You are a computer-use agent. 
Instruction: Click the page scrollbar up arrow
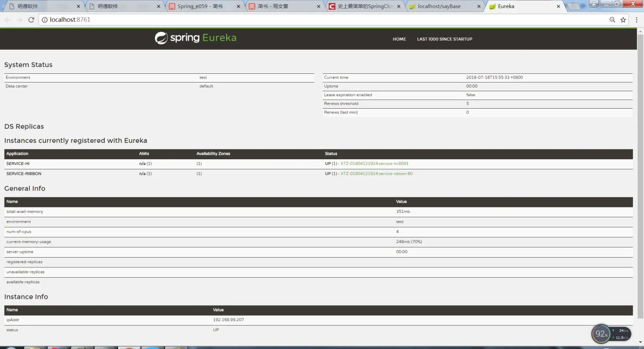(640, 31)
